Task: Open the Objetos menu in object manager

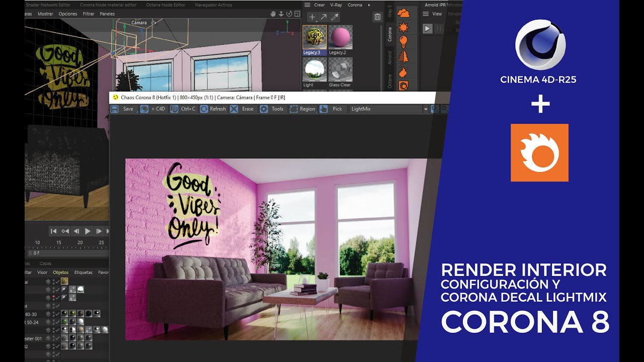Action: tap(61, 273)
